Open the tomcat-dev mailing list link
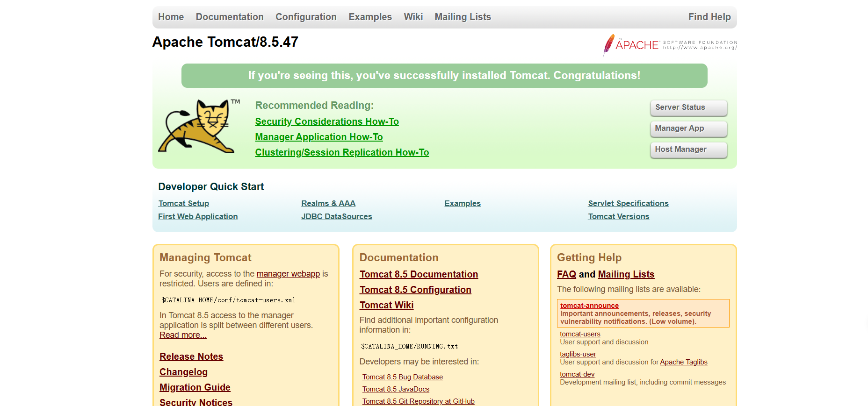 (x=577, y=374)
